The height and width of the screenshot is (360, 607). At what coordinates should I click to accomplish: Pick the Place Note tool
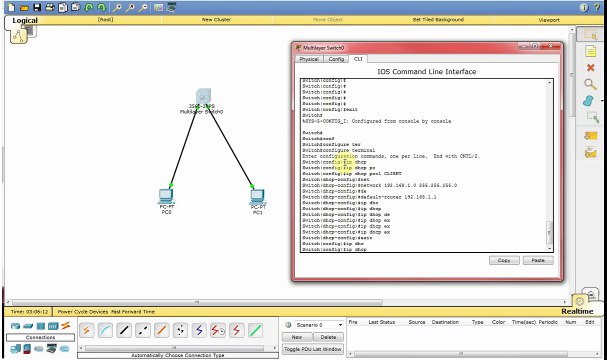(x=590, y=51)
